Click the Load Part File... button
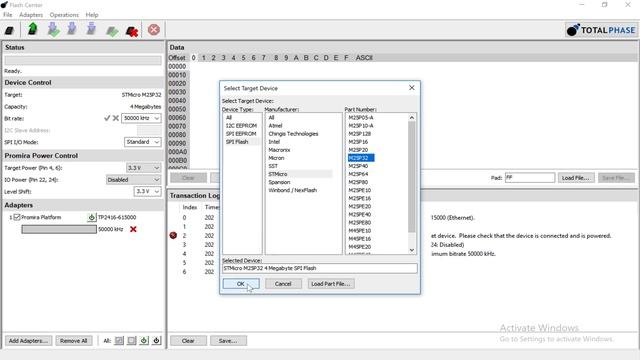Image resolution: width=640 pixels, height=360 pixels. [331, 284]
